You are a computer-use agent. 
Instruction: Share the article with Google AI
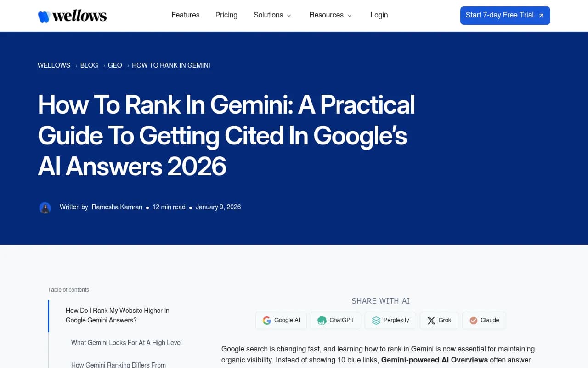click(281, 320)
